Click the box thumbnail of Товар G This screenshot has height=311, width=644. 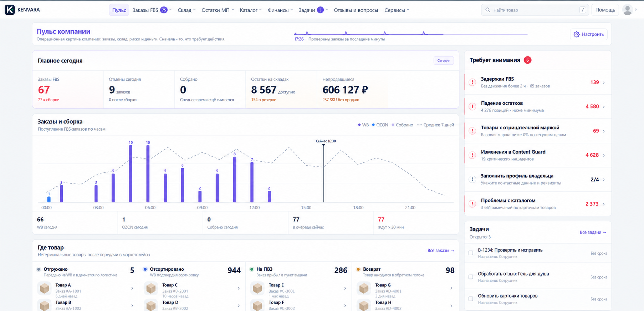[364, 288]
